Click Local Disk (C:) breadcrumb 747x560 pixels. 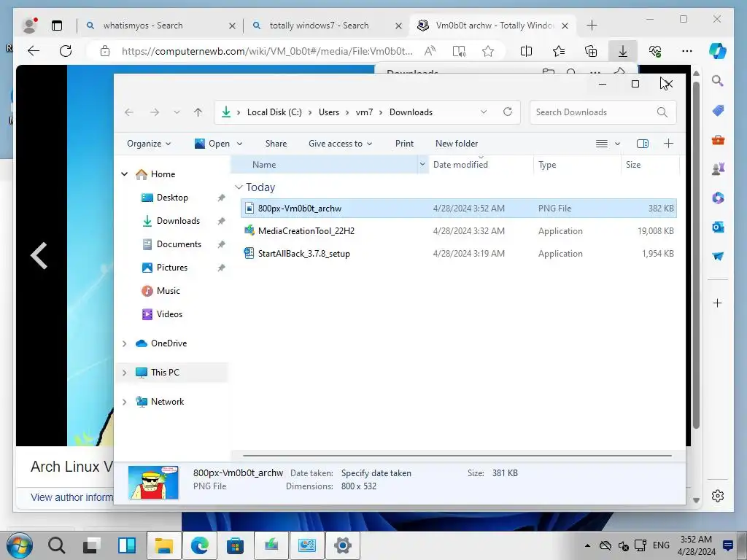tap(274, 112)
